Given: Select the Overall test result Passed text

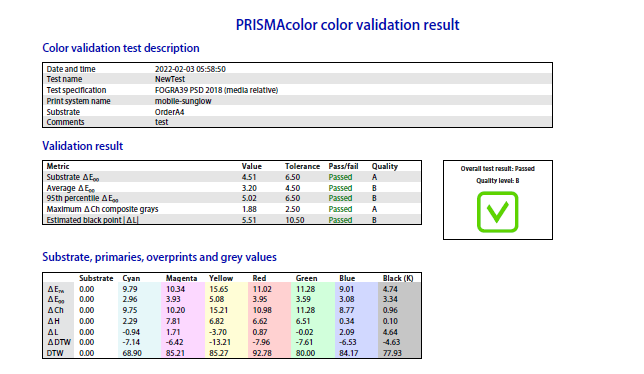Looking at the screenshot, I should pos(497,169).
